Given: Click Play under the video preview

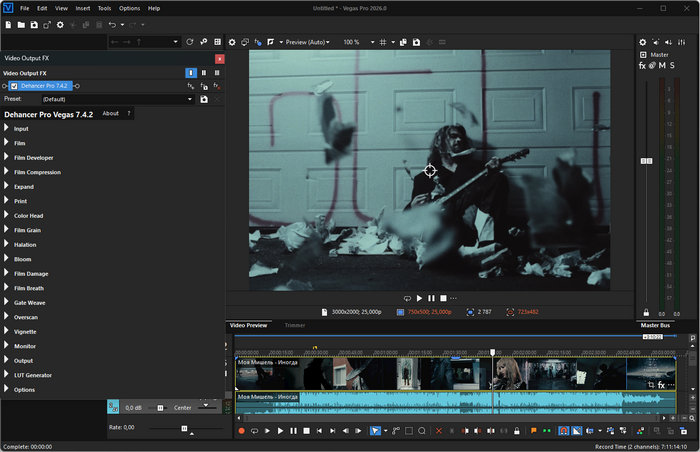Looking at the screenshot, I should click(x=419, y=298).
